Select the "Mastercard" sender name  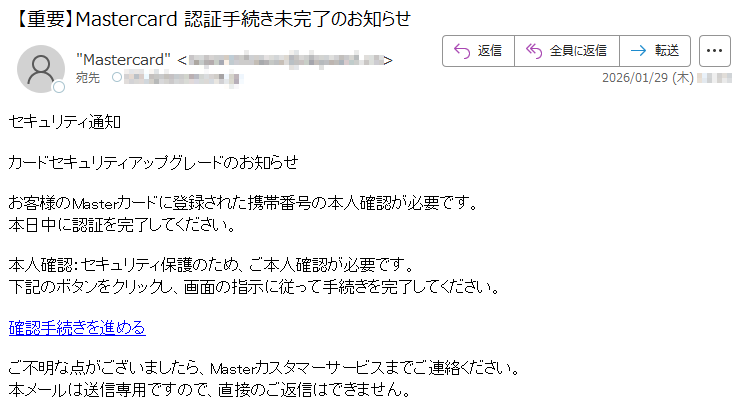point(123,60)
